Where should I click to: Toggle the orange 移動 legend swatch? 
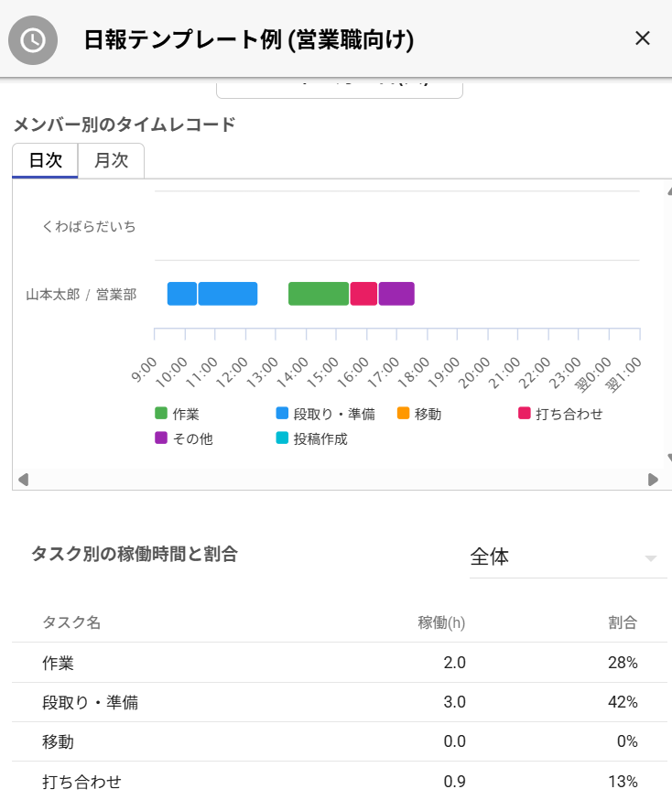pos(403,413)
